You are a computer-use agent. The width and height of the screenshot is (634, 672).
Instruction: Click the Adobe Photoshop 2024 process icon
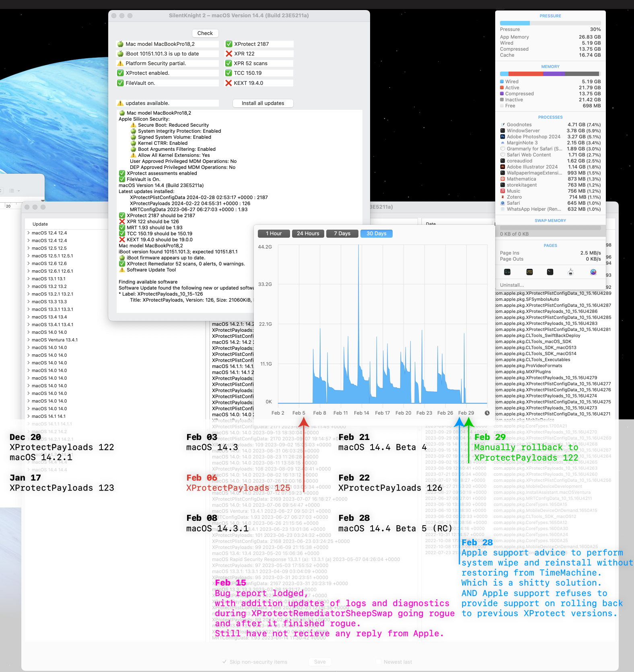pyautogui.click(x=502, y=137)
